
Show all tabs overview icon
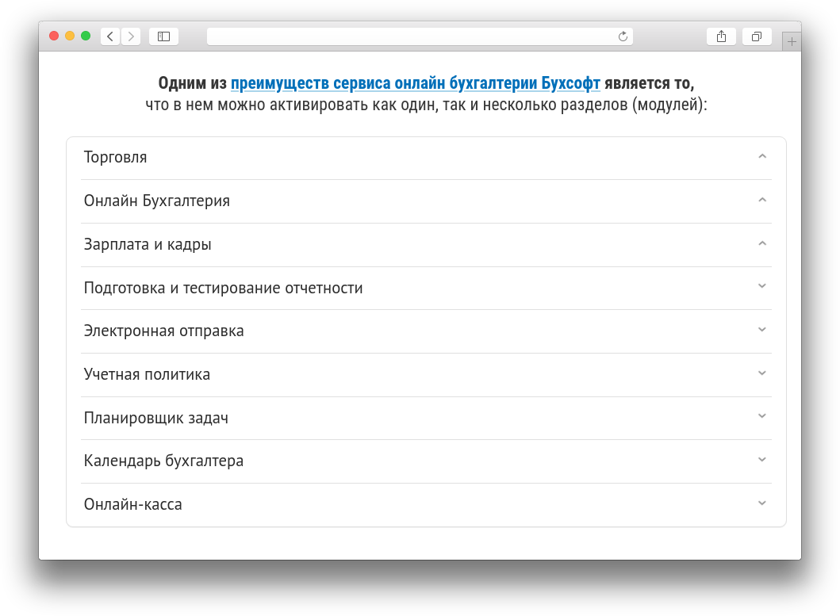coord(757,36)
